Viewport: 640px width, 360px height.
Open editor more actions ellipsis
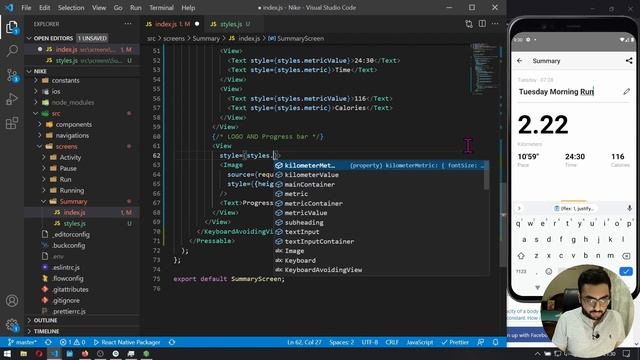[495, 24]
